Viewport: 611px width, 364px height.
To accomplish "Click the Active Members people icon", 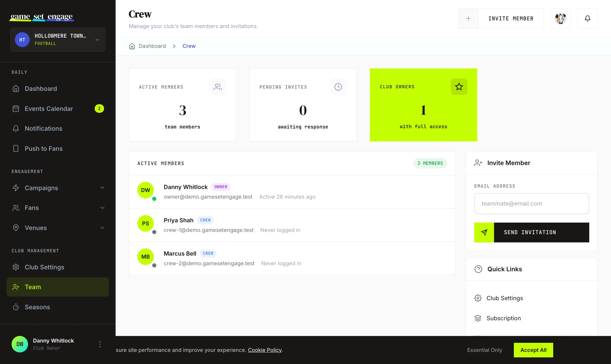I will pos(218,87).
